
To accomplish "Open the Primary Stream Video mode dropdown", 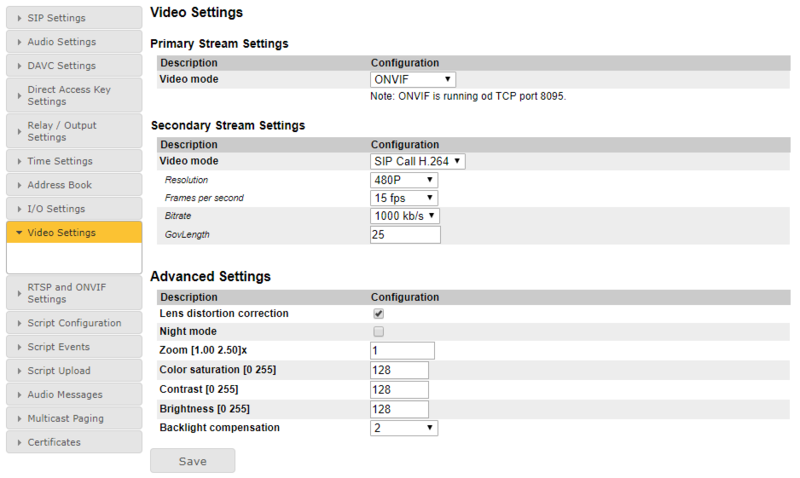I will click(x=413, y=80).
